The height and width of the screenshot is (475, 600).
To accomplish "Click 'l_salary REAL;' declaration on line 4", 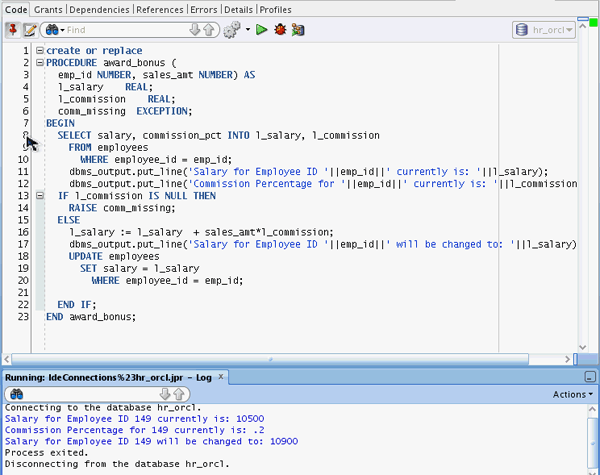I will (x=105, y=87).
